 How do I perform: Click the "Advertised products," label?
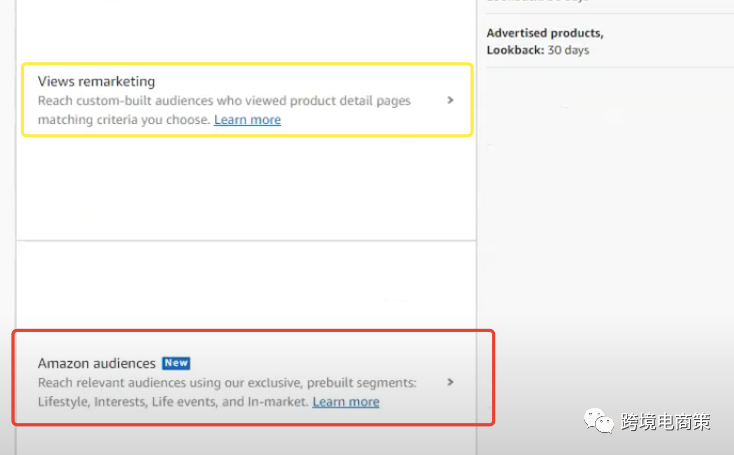[545, 33]
